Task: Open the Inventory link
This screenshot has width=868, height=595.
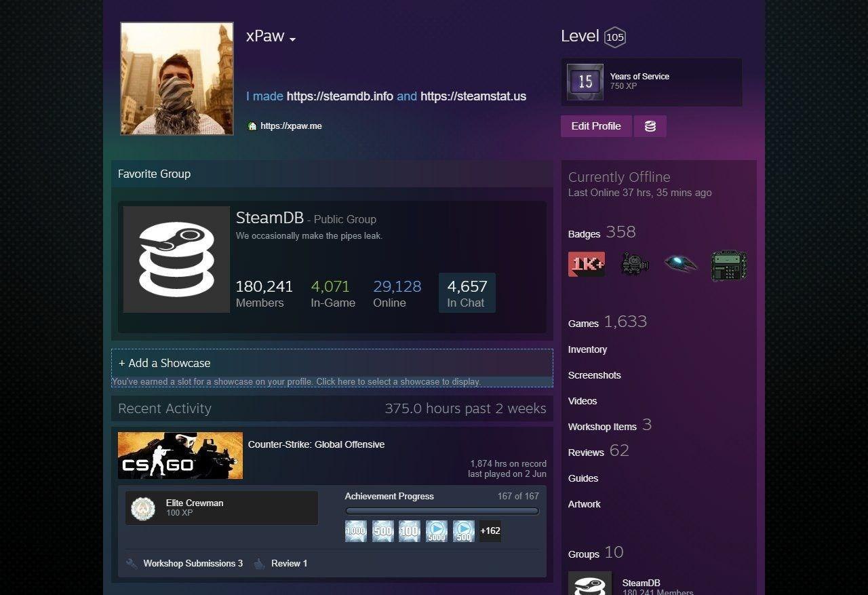Action: (x=587, y=349)
